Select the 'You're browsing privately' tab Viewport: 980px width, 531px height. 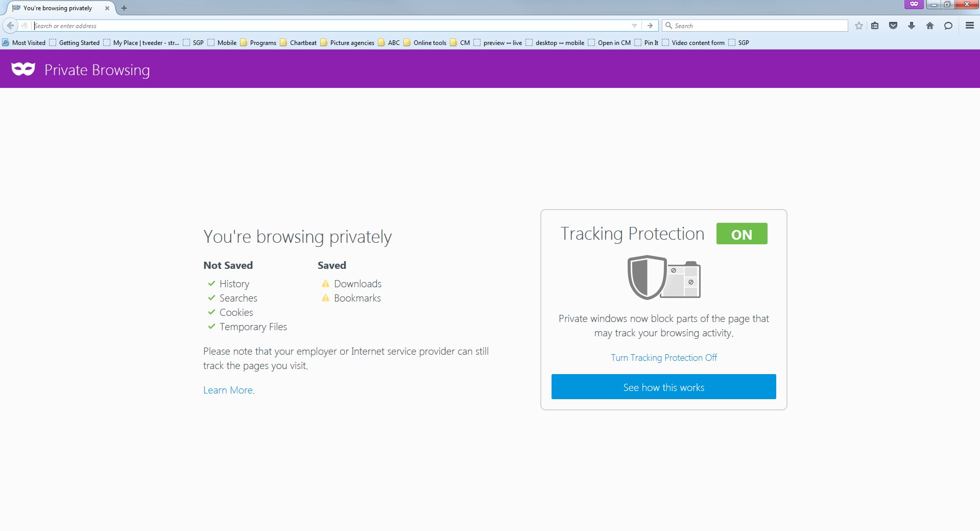[58, 8]
